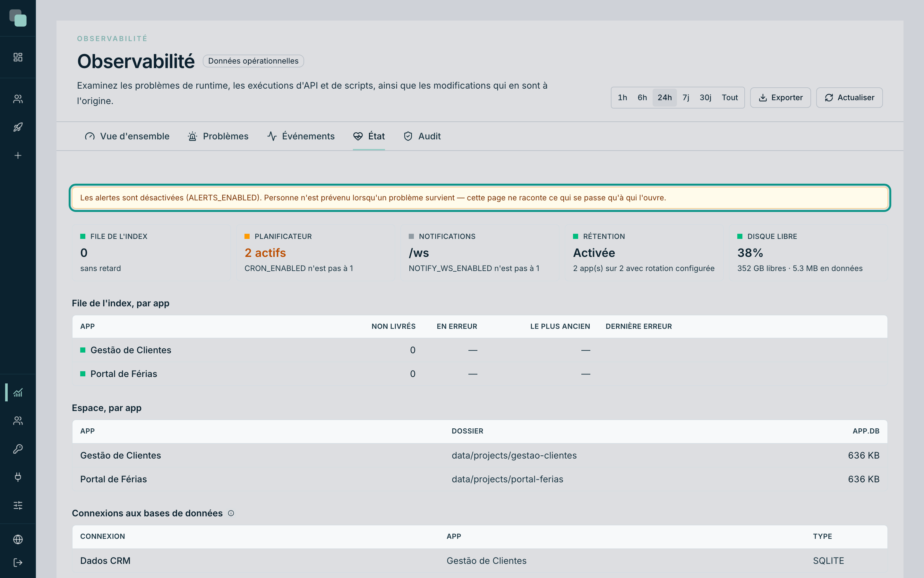
Task: Click the Exporter button
Action: point(781,98)
